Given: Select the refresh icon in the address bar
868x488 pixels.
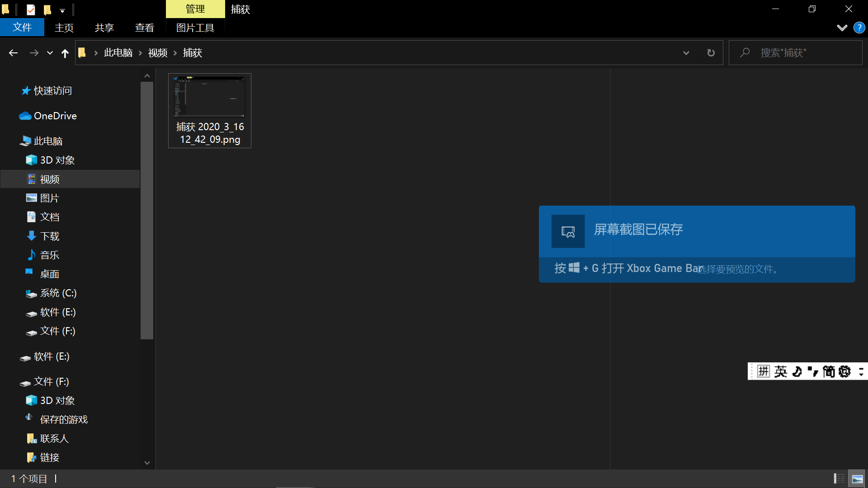Looking at the screenshot, I should pos(711,53).
